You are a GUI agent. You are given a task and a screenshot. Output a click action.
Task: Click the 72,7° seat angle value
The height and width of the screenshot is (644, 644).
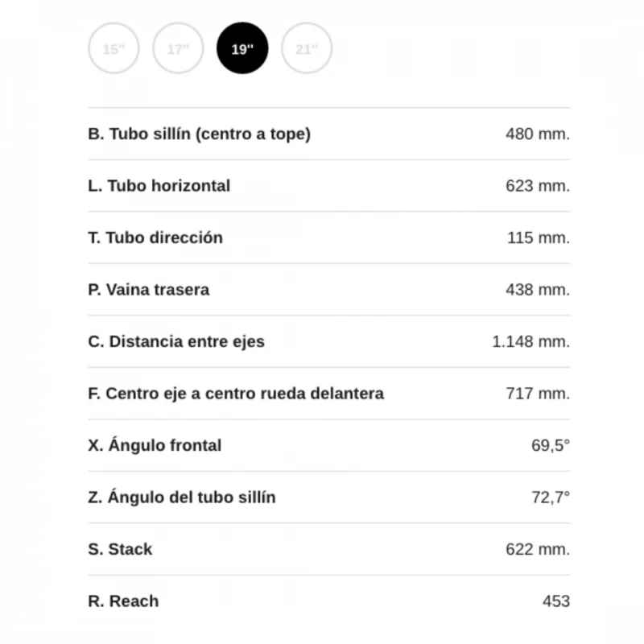[550, 497]
